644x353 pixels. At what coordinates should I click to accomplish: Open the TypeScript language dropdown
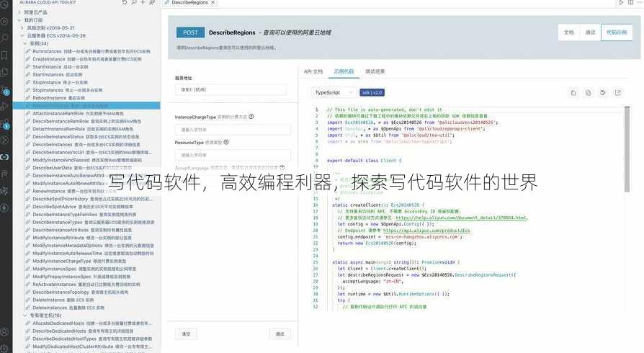coord(333,93)
